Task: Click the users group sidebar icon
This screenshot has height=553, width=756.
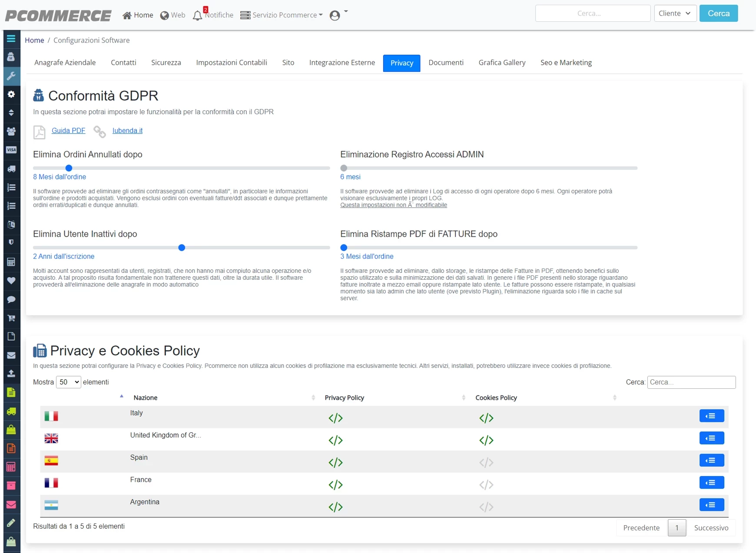Action: click(x=11, y=131)
